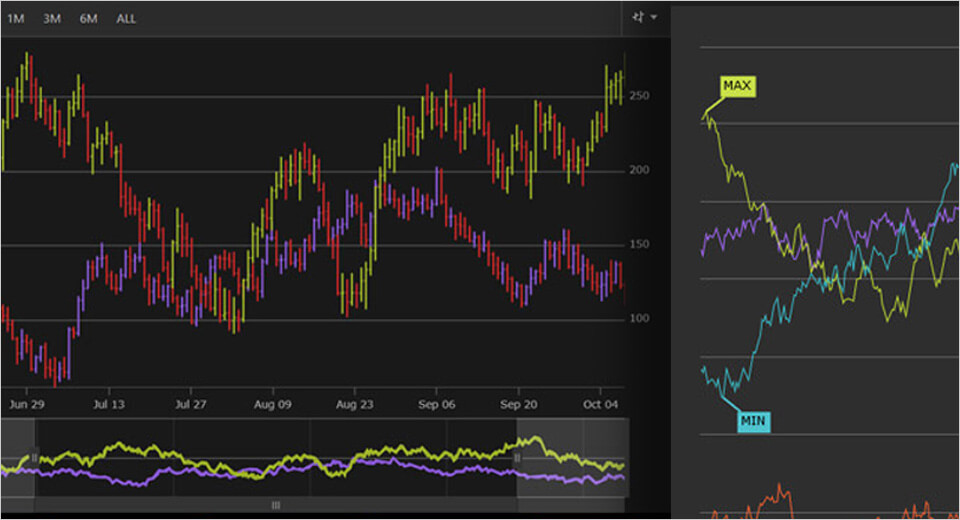
Task: Click the left range selector handle
Action: [x=35, y=458]
